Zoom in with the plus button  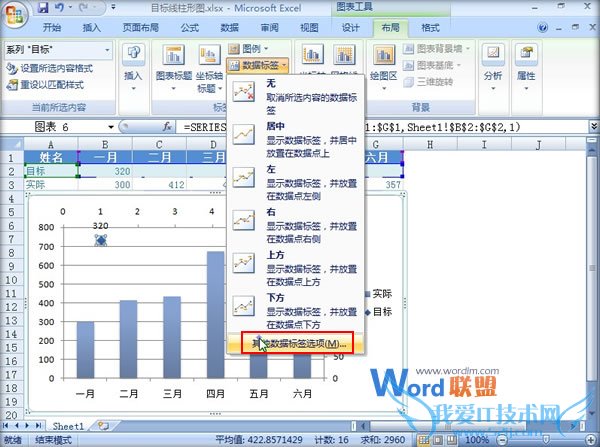point(591,440)
